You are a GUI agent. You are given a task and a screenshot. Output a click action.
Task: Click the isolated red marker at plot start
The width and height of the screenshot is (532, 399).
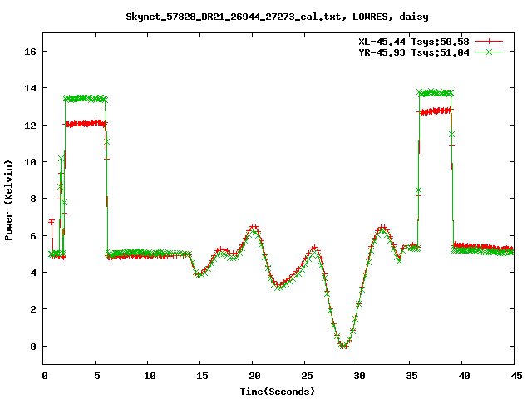coord(52,221)
